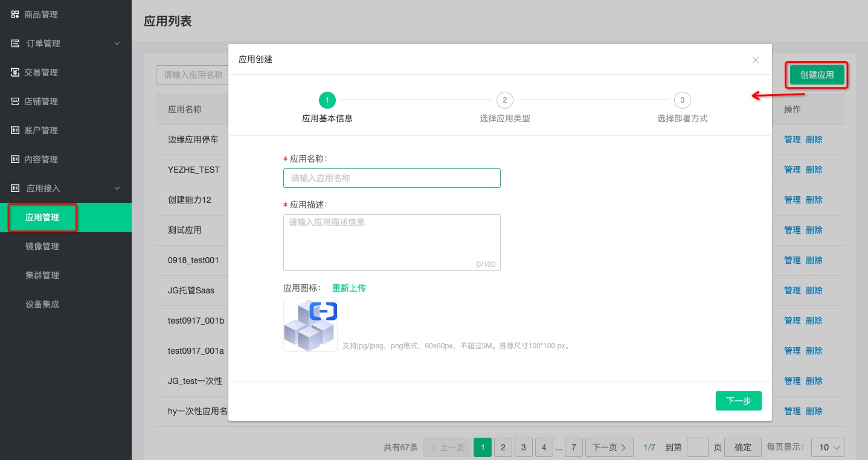Screen dimensions: 868x460
Task: Open the 每页显示 page size dropdown
Action: tap(828, 447)
